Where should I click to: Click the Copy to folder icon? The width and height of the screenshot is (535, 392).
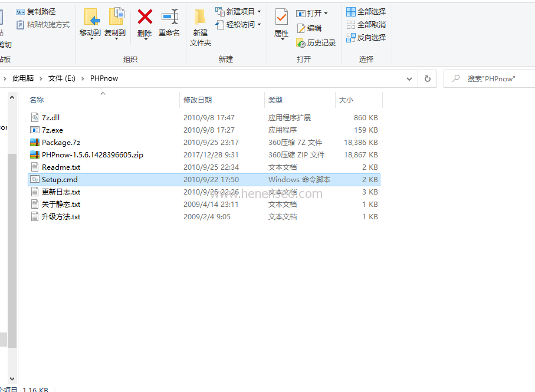point(116,17)
